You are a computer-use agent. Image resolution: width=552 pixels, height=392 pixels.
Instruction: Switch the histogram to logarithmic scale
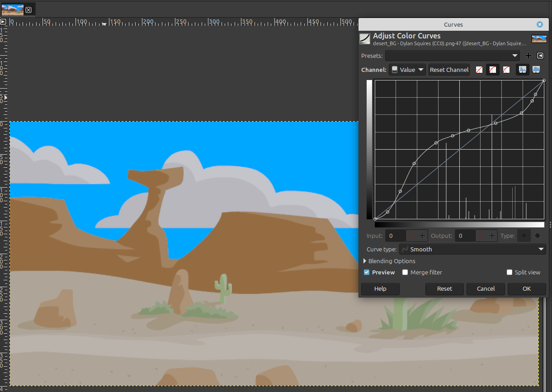(x=536, y=69)
